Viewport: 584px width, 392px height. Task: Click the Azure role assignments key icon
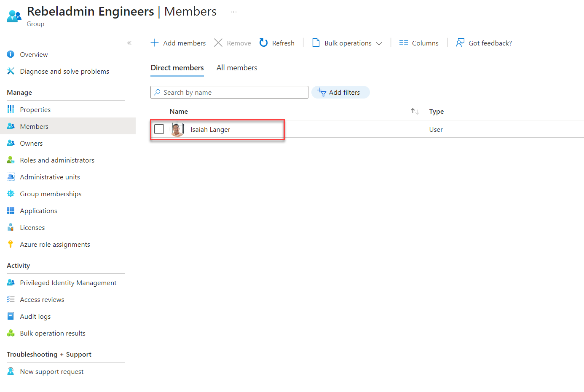point(11,244)
